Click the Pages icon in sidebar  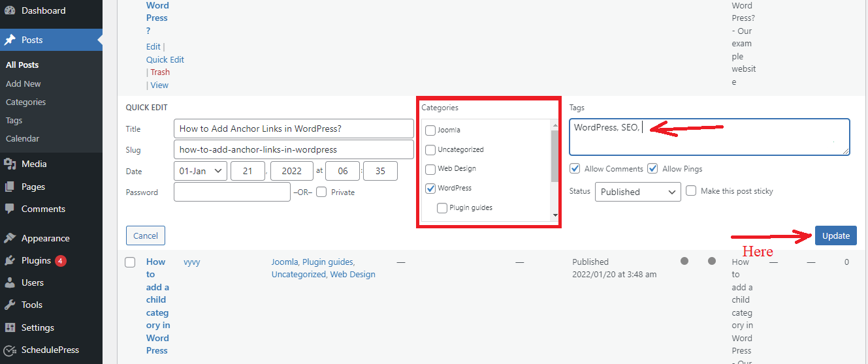10,187
